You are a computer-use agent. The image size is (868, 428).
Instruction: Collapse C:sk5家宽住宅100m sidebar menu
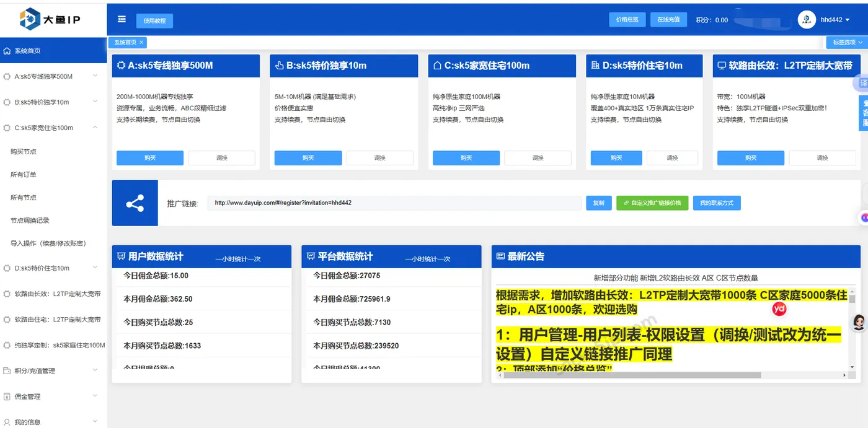(95, 128)
